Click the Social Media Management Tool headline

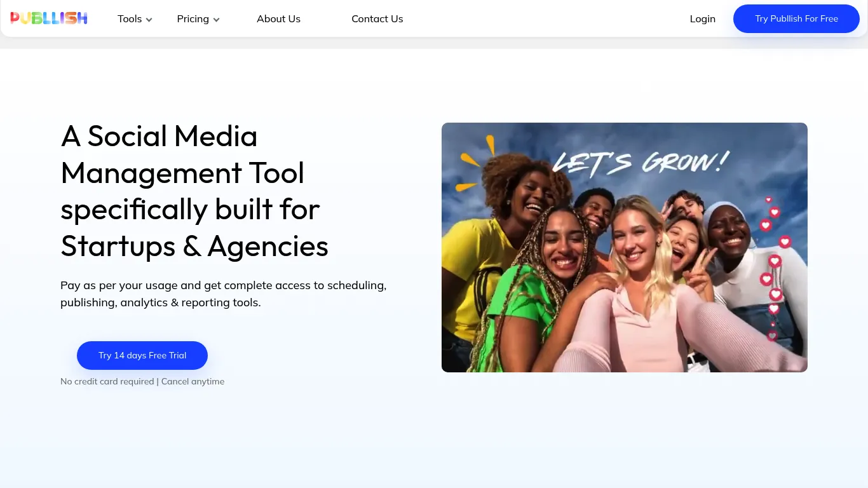click(194, 191)
